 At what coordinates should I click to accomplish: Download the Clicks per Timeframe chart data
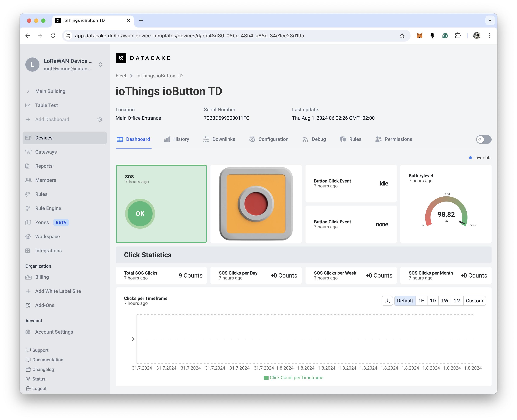click(387, 300)
